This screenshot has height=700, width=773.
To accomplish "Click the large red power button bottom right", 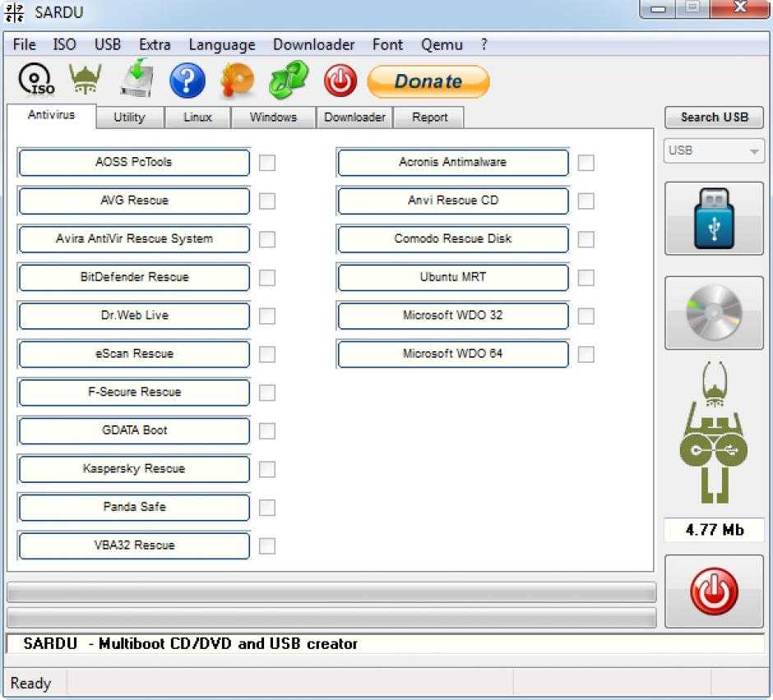I will pyautogui.click(x=714, y=591).
